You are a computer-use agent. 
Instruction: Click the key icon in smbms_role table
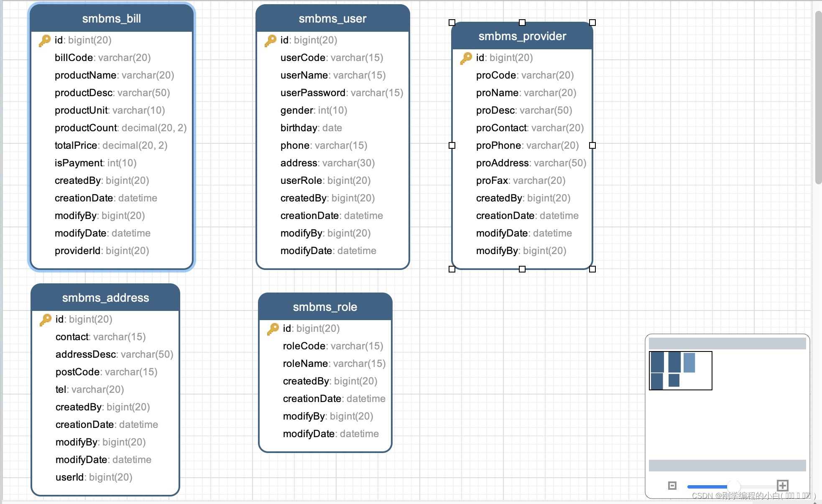tap(273, 329)
